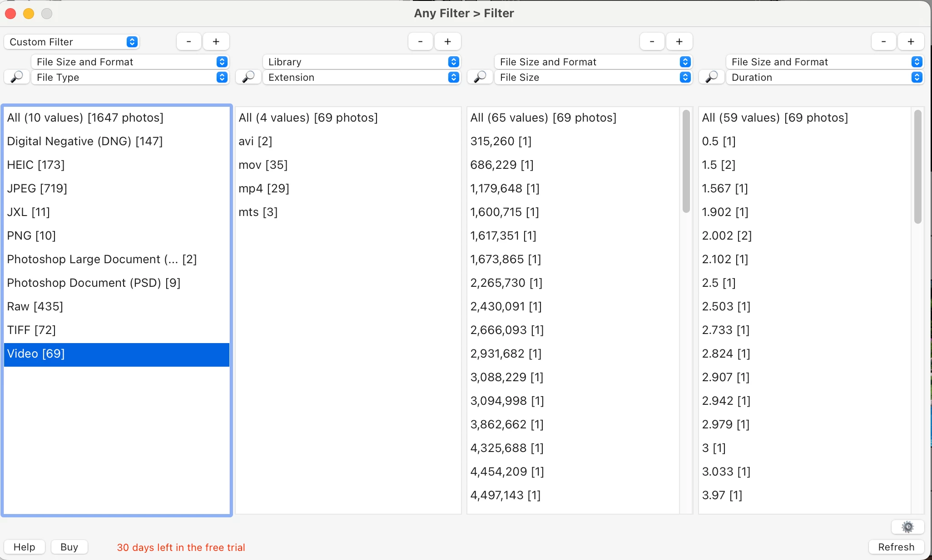Select file size 4,497,143 [1]
932x560 pixels.
coord(573,496)
